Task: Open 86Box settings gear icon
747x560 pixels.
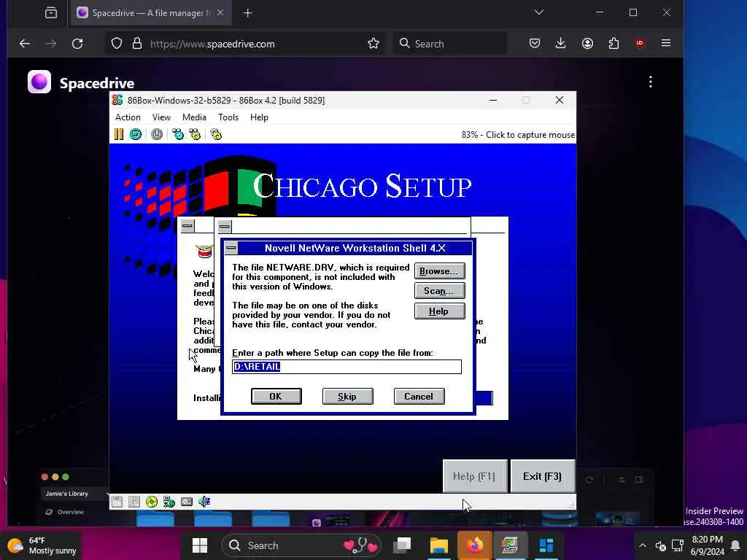Action: point(216,135)
